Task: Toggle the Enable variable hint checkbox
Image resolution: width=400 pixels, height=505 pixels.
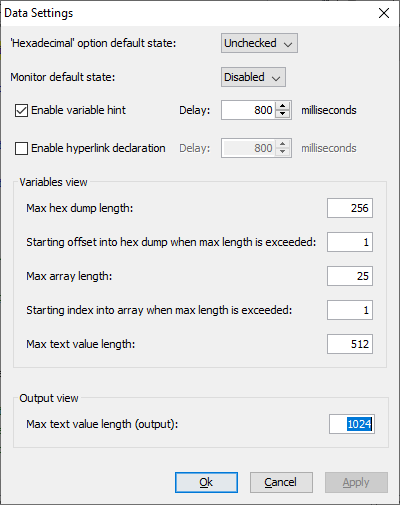Action: click(21, 111)
